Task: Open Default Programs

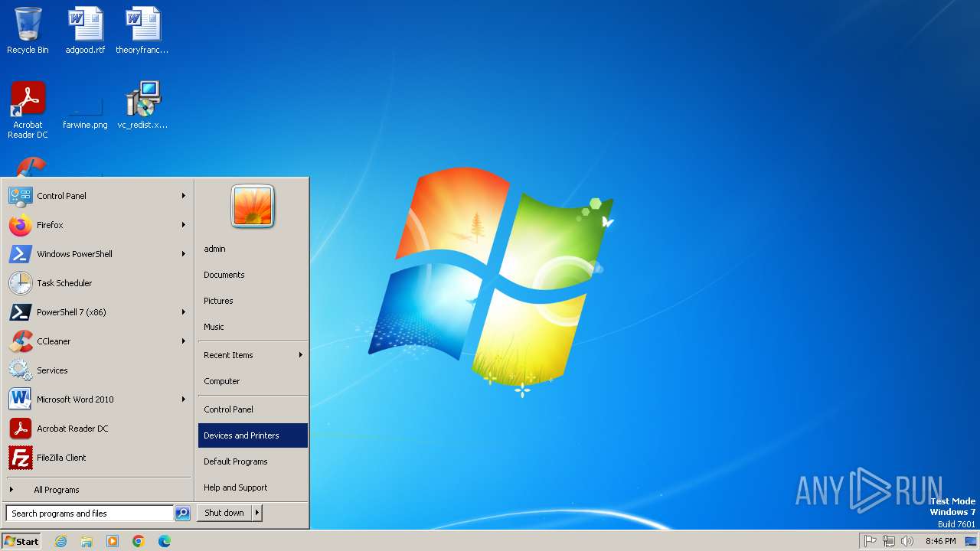Action: [x=253, y=461]
